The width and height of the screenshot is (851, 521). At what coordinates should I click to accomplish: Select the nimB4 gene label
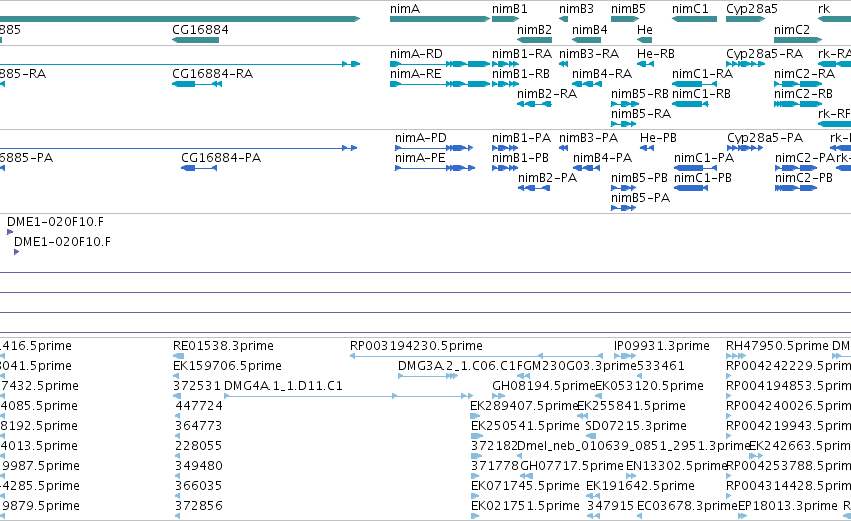(x=589, y=29)
